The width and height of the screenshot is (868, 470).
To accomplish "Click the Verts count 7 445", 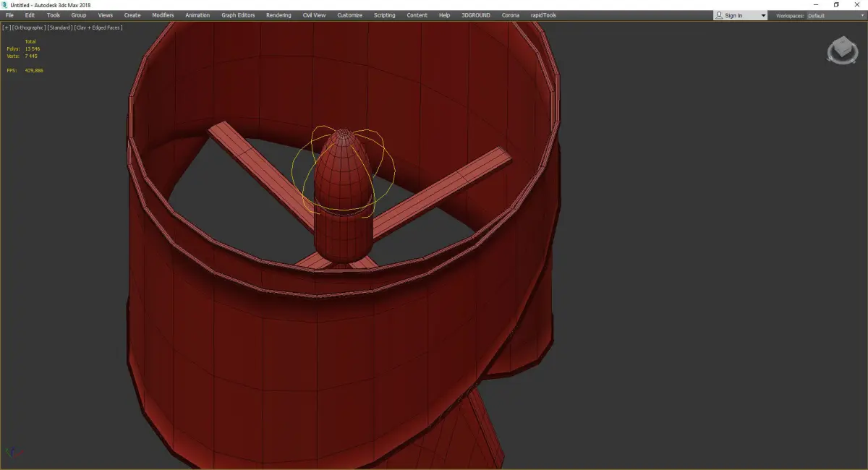I will (x=30, y=56).
